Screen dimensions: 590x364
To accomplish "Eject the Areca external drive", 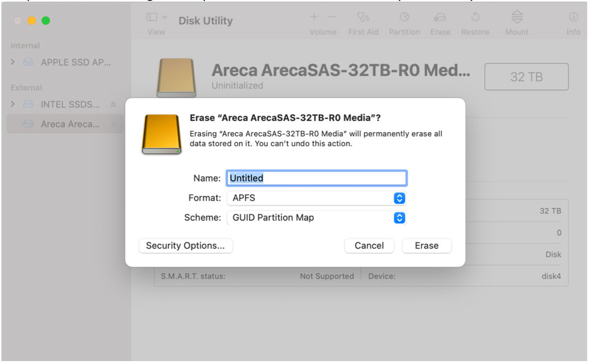I will 114,124.
